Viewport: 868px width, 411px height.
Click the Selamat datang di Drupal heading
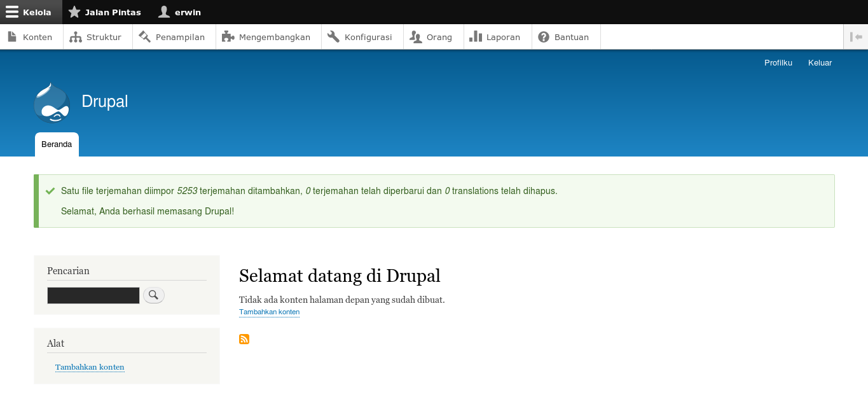point(340,275)
